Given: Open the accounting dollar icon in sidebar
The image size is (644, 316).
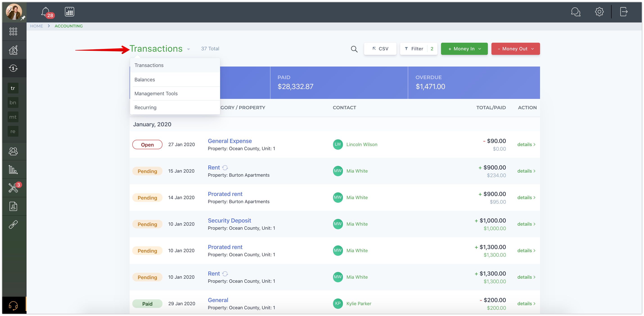Looking at the screenshot, I should click(13, 68).
